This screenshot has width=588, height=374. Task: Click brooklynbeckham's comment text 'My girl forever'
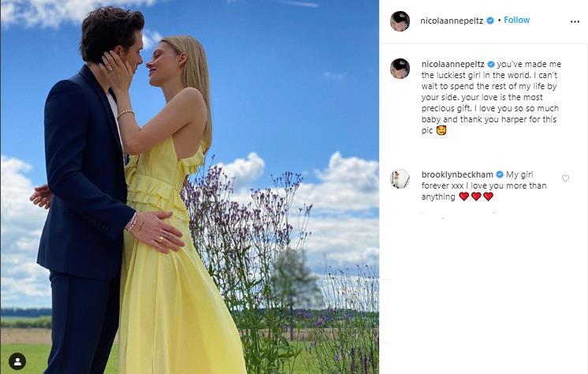click(x=484, y=185)
